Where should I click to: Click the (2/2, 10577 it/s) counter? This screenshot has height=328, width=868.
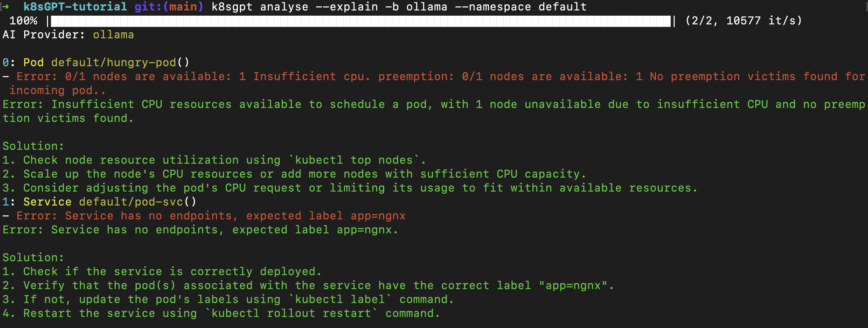[743, 21]
